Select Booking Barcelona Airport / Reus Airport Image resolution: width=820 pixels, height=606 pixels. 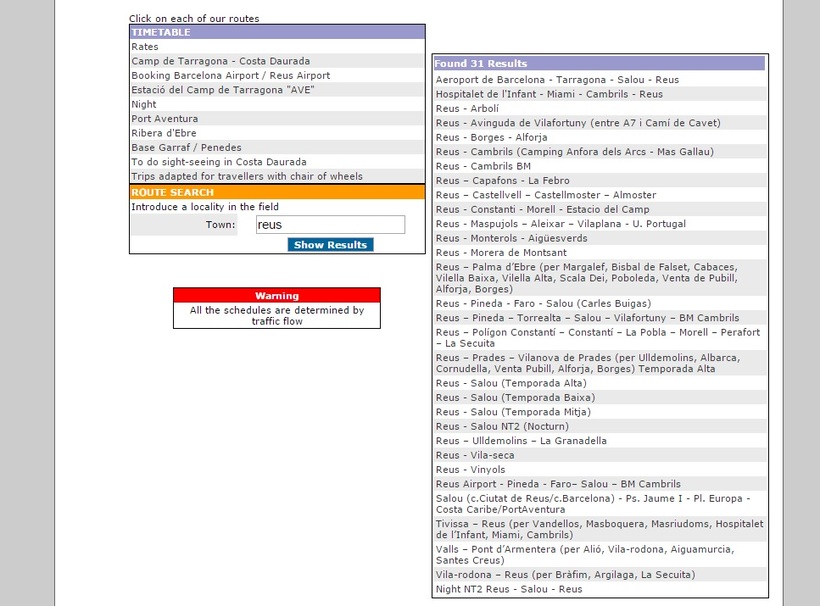tap(231, 75)
